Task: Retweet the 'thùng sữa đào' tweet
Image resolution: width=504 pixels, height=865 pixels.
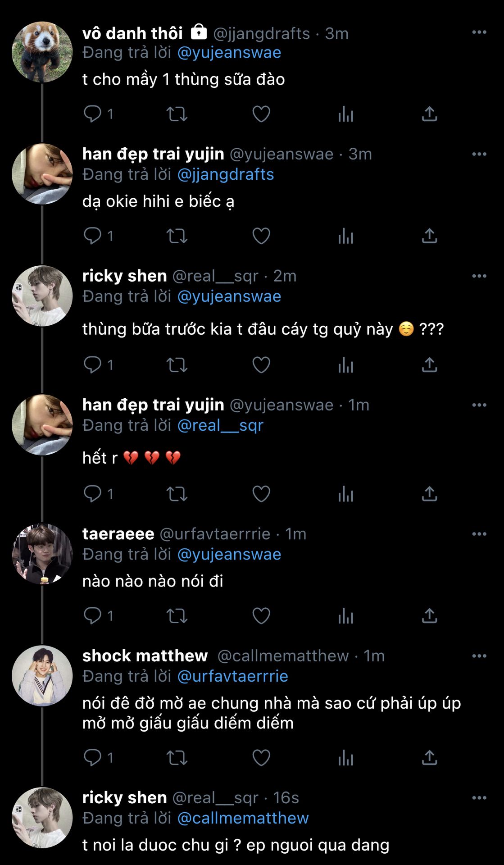Action: point(177,114)
